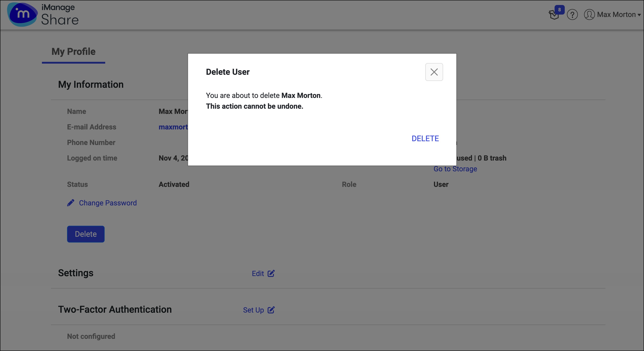
Task: Click the maxmort email address link
Action: [173, 127]
